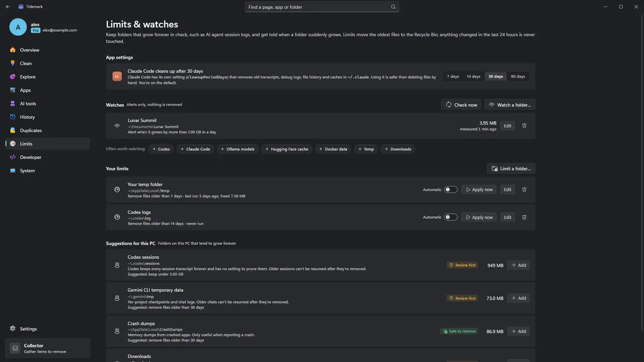The image size is (644, 362).
Task: Click the icon beside Codex sessions suggestion
Action: [117, 265]
